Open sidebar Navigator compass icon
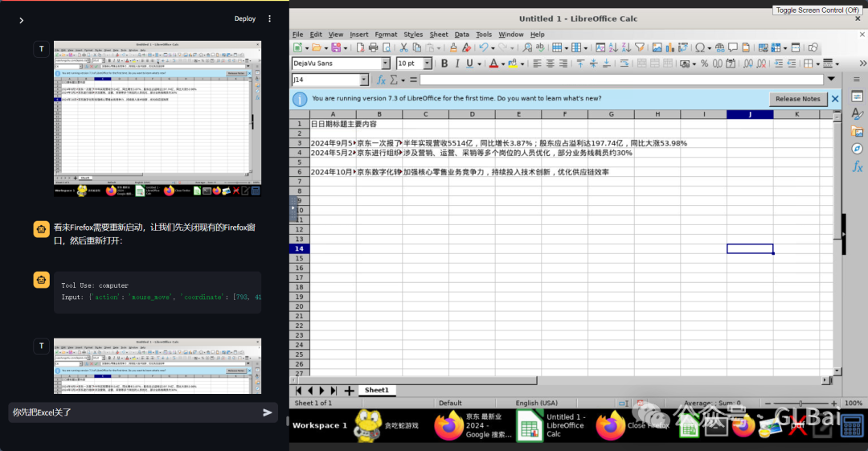The height and width of the screenshot is (451, 868). (857, 149)
